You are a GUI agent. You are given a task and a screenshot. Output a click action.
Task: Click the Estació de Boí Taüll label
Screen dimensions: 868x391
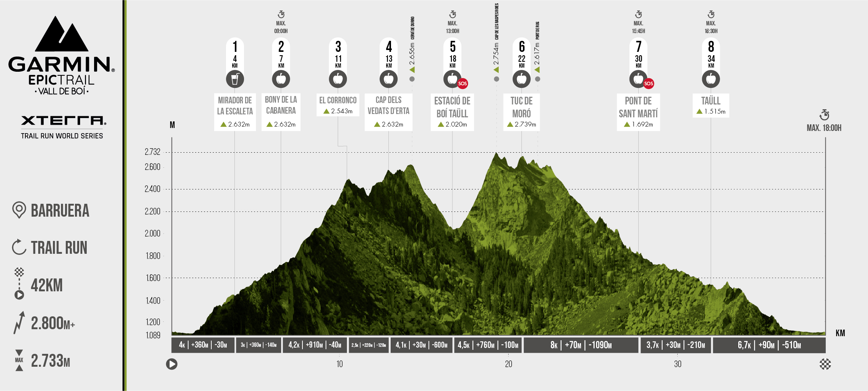tap(452, 112)
